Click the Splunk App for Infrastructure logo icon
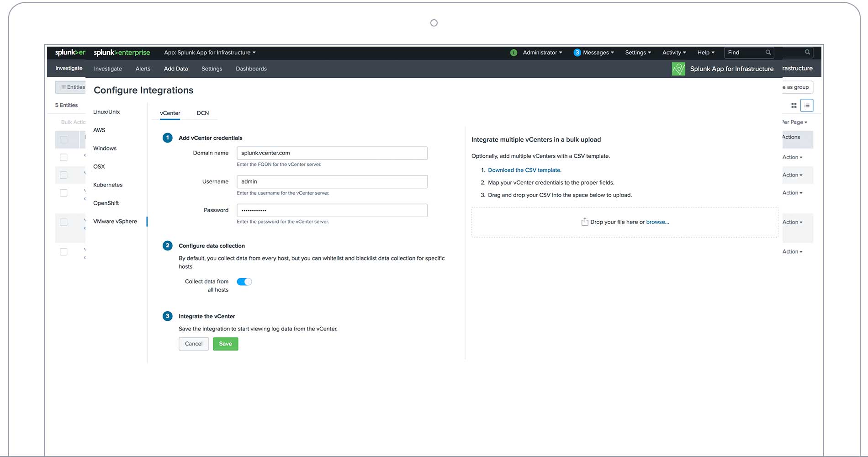Image resolution: width=868 pixels, height=457 pixels. (x=678, y=69)
